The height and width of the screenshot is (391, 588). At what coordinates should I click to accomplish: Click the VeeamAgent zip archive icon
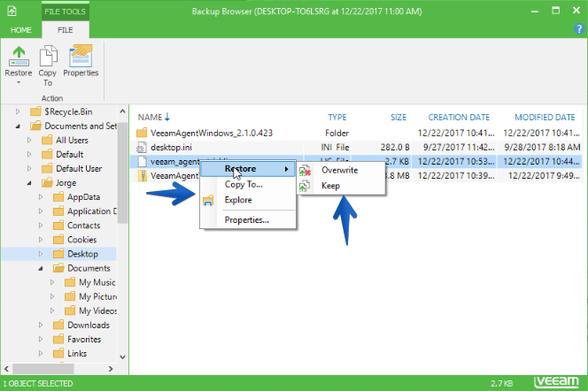[x=142, y=176]
